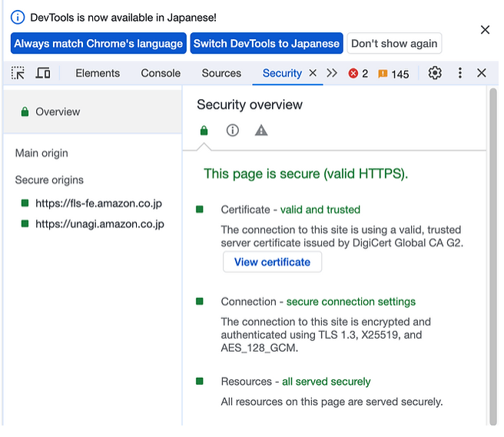Switch to the Elements tab
Viewport: 504px width, 437px height.
(98, 73)
